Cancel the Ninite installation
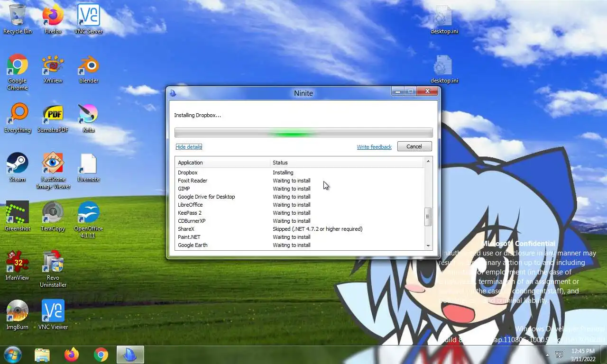 pos(414,146)
